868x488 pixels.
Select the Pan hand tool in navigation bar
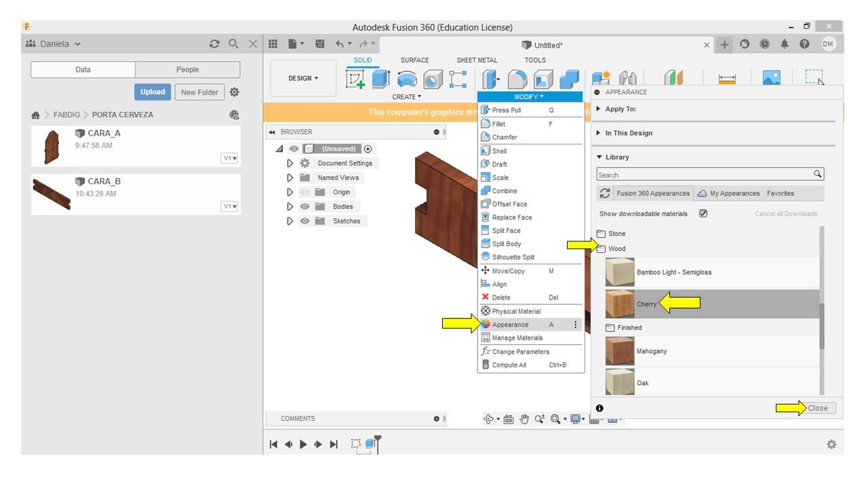524,419
